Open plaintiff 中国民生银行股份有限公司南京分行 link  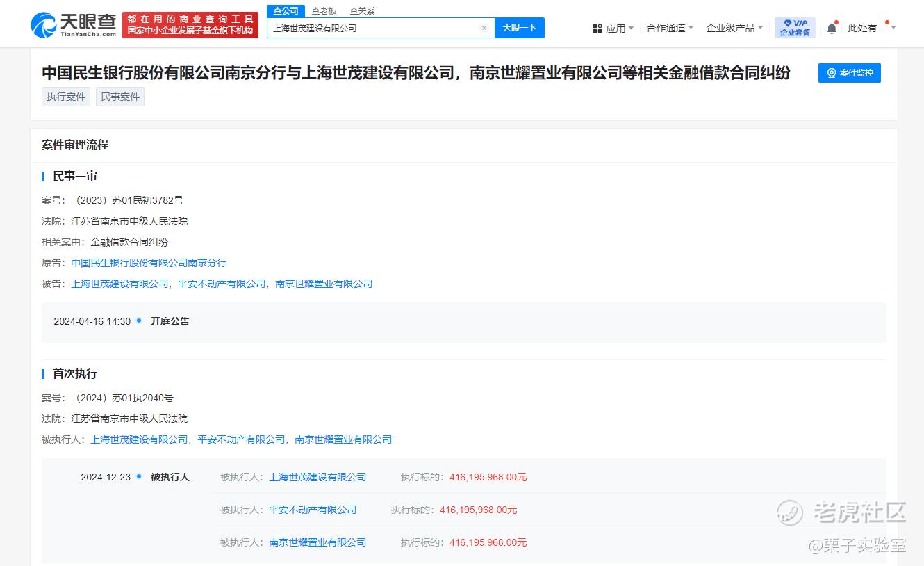[x=149, y=263]
